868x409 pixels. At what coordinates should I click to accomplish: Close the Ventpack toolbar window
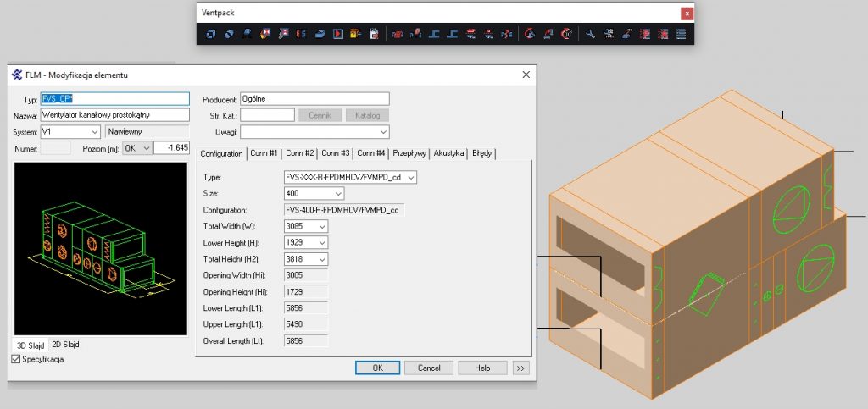click(687, 13)
